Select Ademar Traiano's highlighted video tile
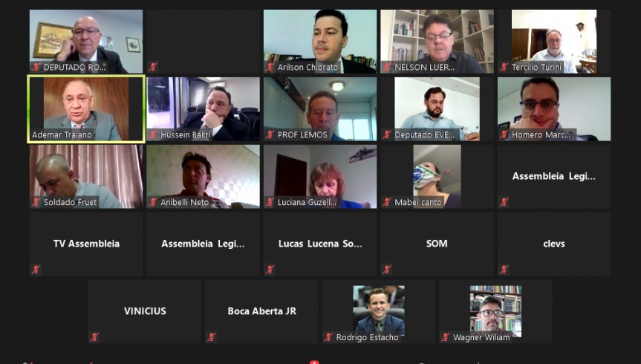 coord(86,108)
